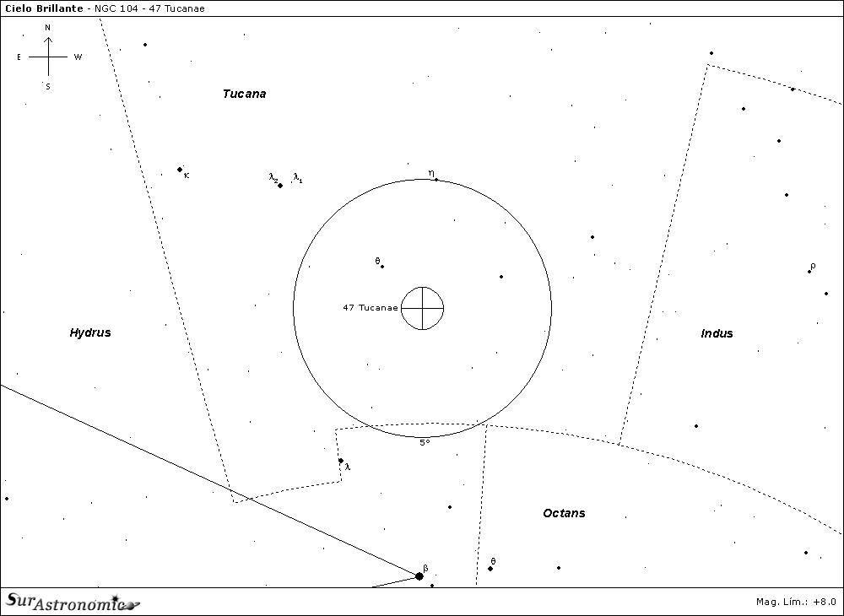This screenshot has height=616, width=844.
Task: Click the 5° field circle label
Action: click(425, 442)
